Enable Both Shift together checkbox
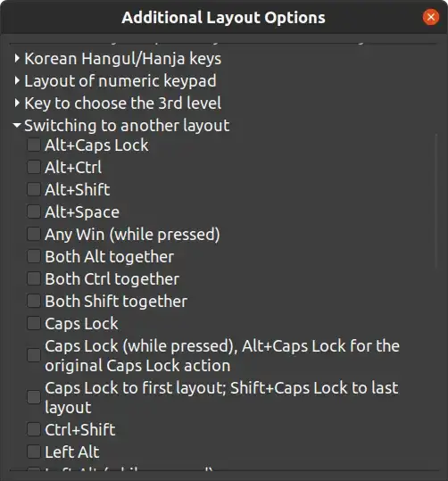The height and width of the screenshot is (481, 448). click(x=34, y=302)
